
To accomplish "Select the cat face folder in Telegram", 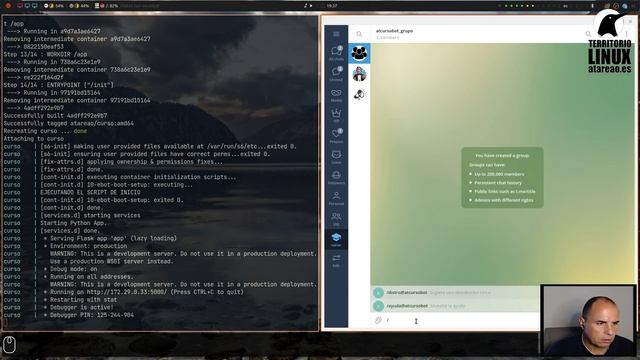I will point(336,156).
